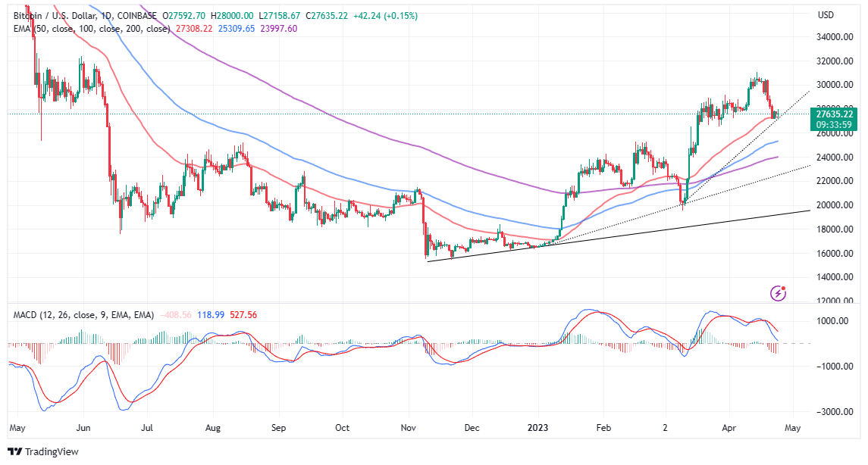Screen dimensions: 868x465
Task: Click the MACD line value 118.99
Action: click(210, 315)
